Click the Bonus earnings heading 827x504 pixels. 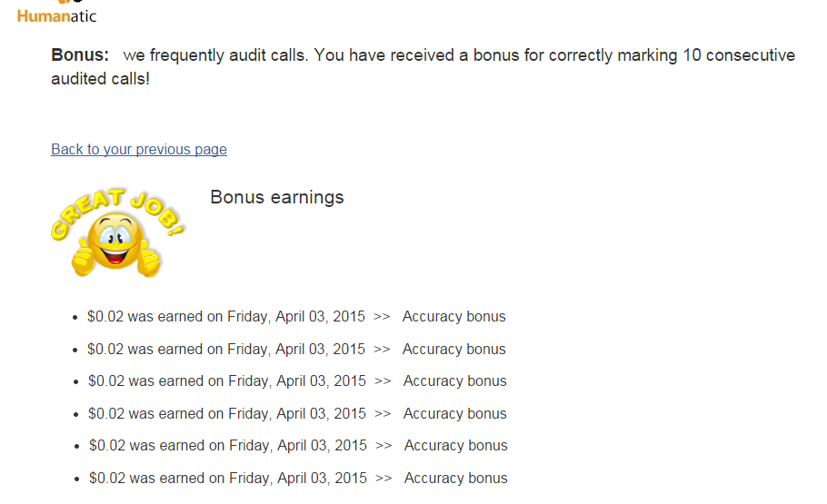tap(277, 197)
